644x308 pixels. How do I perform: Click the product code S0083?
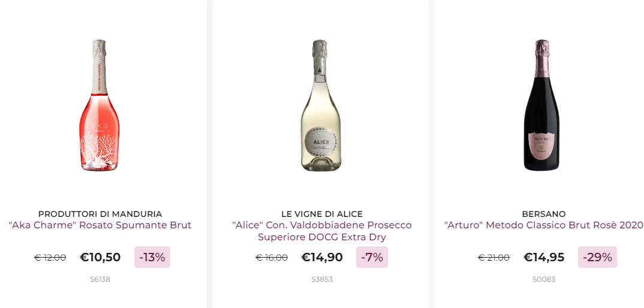coord(544,279)
